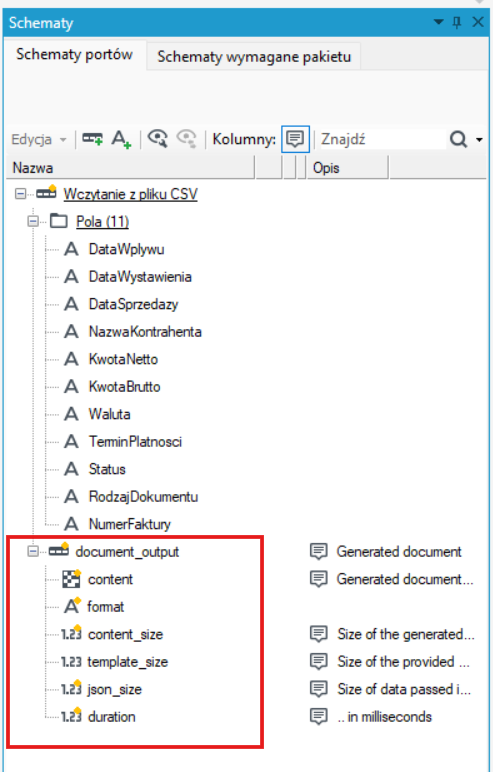Select the KwotaNetto field
Screen dimensions: 493x772
pyautogui.click(x=124, y=359)
